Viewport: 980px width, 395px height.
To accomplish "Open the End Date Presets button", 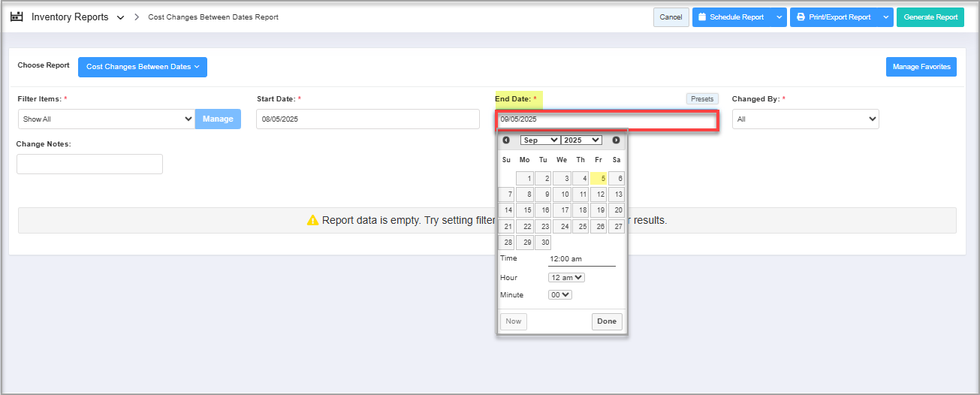I will pos(701,98).
